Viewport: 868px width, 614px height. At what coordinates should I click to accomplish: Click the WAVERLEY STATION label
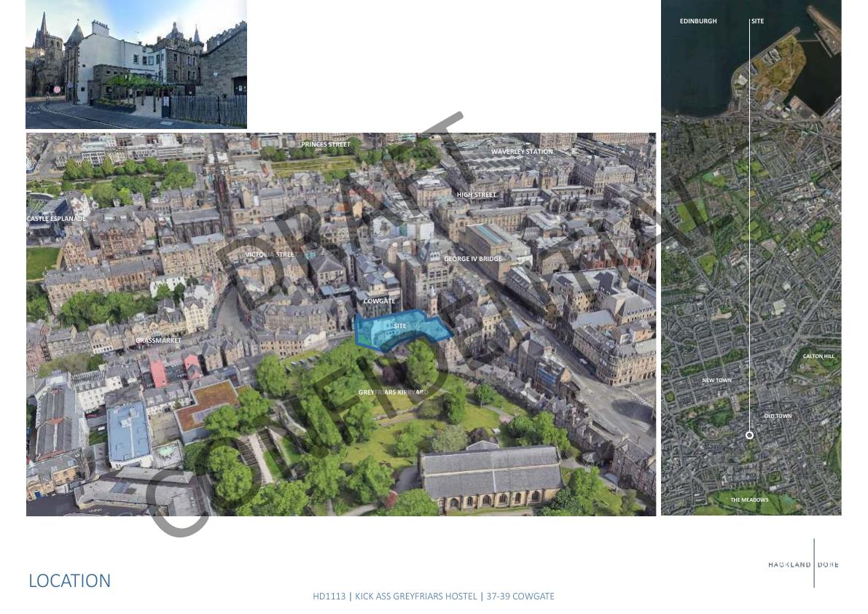click(x=522, y=152)
